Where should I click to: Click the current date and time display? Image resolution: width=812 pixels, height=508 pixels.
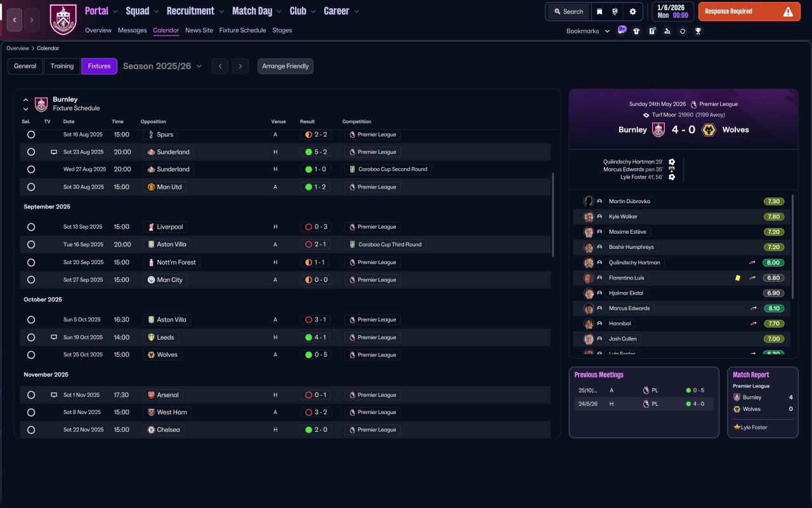(672, 11)
